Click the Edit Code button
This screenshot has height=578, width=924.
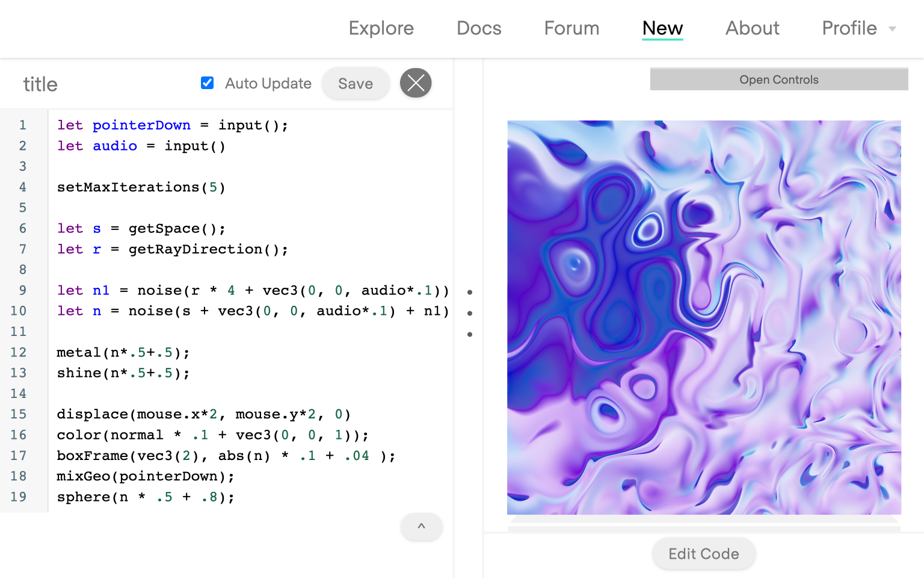pos(703,553)
